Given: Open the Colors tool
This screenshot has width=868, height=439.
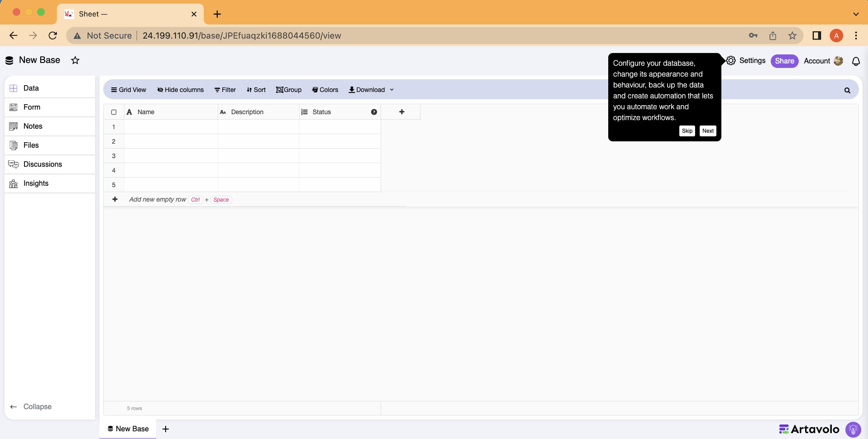Looking at the screenshot, I should [325, 90].
